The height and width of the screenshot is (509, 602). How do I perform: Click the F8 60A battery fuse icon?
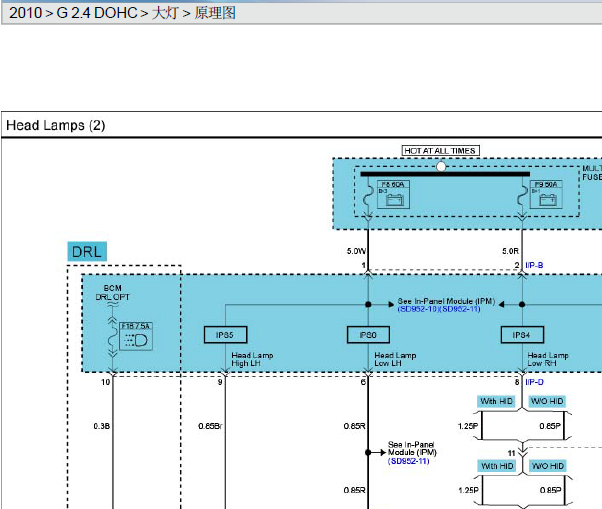(393, 195)
